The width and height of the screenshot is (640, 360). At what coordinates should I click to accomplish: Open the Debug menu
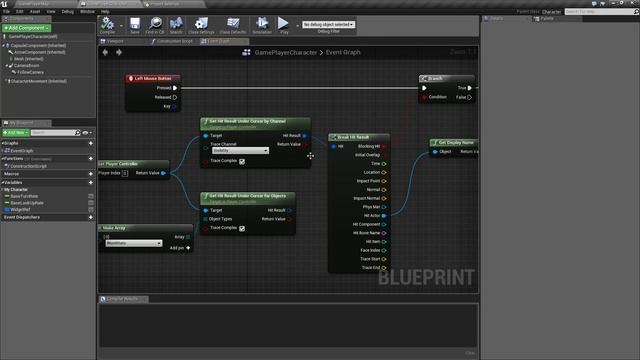(67, 11)
